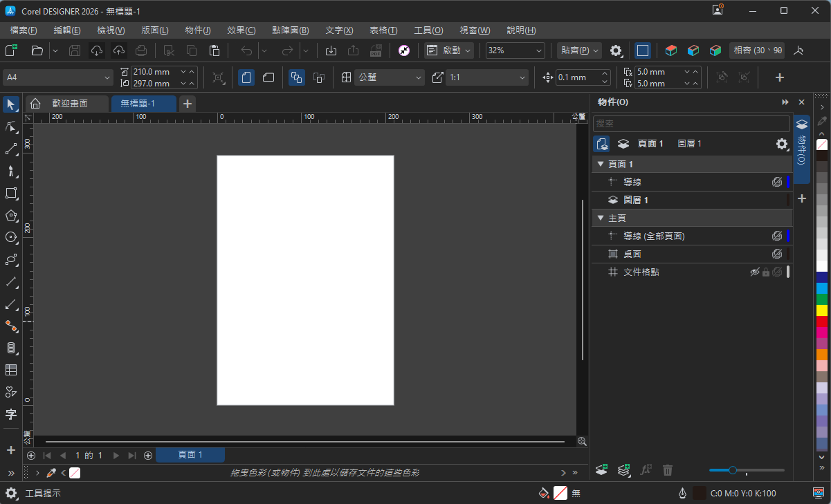Click the Import icon in standard toolbar
The height and width of the screenshot is (504, 831).
331,50
